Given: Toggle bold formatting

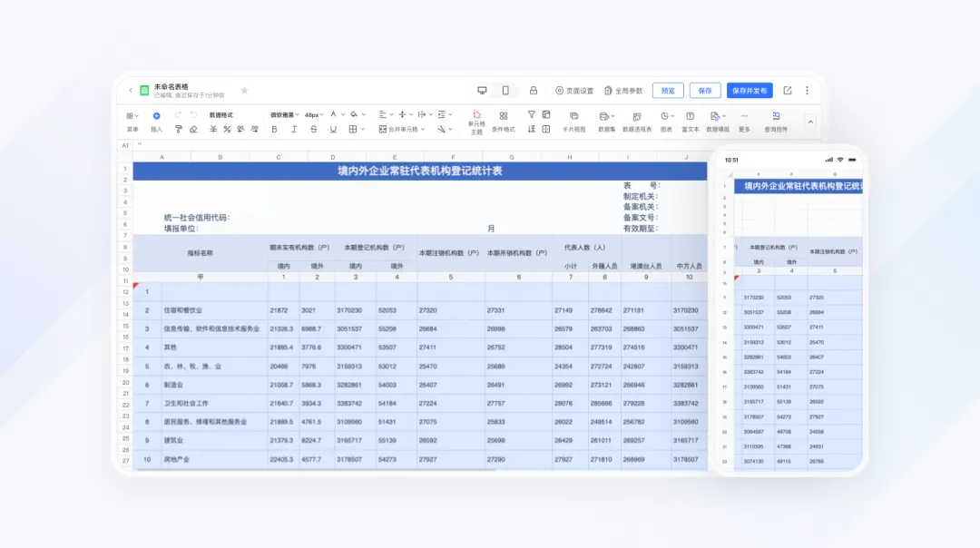Looking at the screenshot, I should 274,130.
